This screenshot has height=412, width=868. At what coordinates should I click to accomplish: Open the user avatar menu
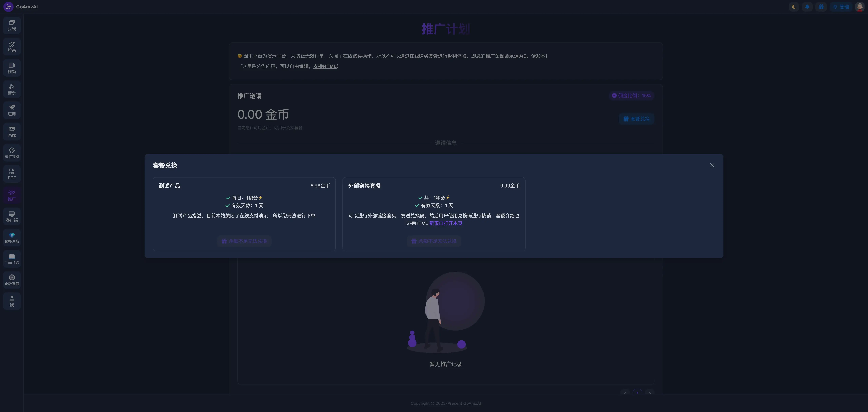(x=860, y=7)
